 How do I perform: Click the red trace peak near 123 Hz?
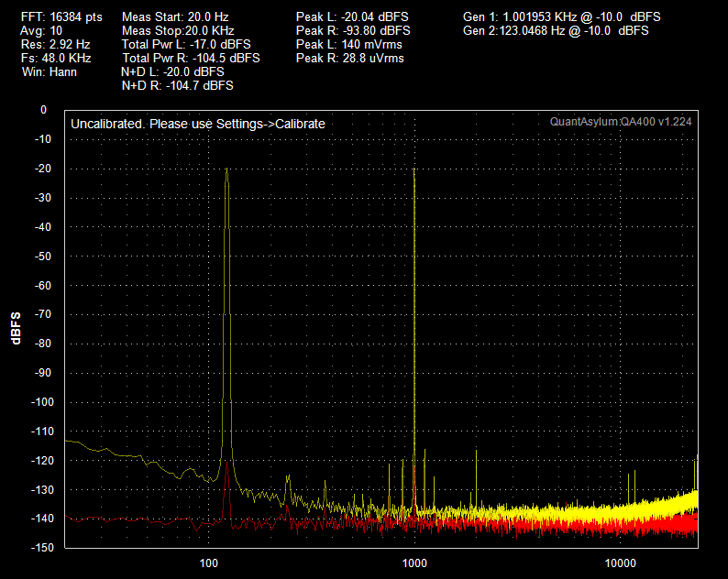226,463
